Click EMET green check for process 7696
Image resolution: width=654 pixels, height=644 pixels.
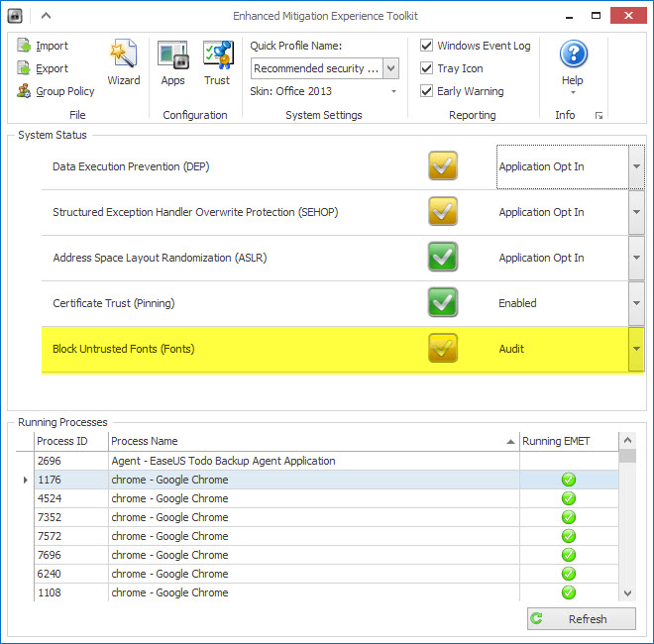569,555
